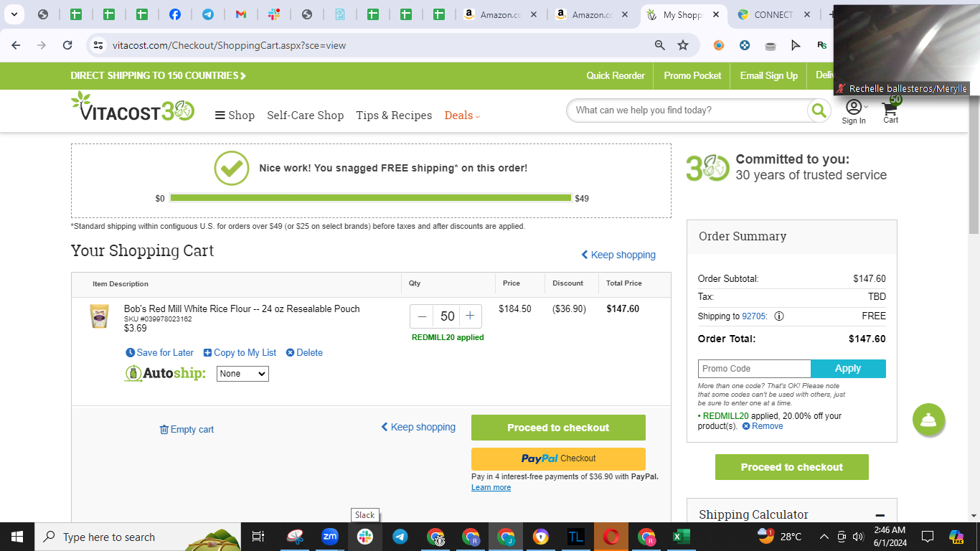The width and height of the screenshot is (980, 551).
Task: Open Excel from the taskbar
Action: pyautogui.click(x=682, y=537)
